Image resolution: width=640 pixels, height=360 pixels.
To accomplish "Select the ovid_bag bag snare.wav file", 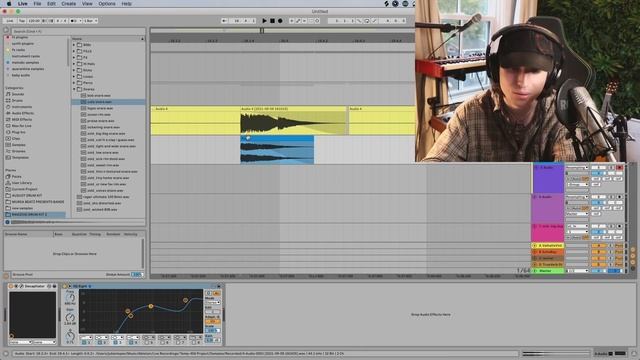I will click(106, 133).
